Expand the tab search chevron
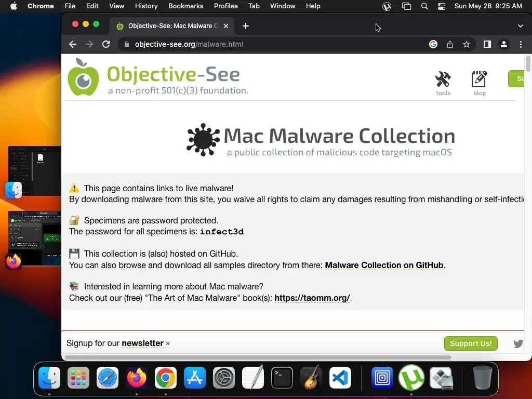This screenshot has width=532, height=399. coord(521,26)
